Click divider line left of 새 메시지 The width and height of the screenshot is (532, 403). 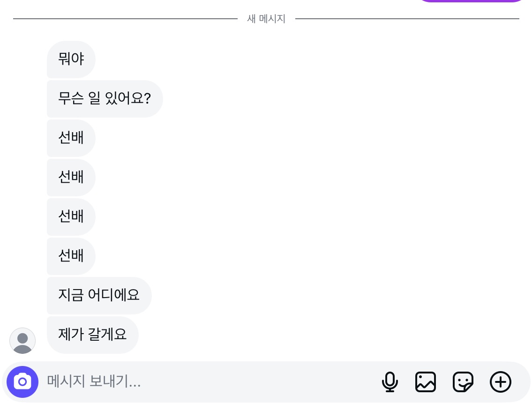tap(125, 19)
